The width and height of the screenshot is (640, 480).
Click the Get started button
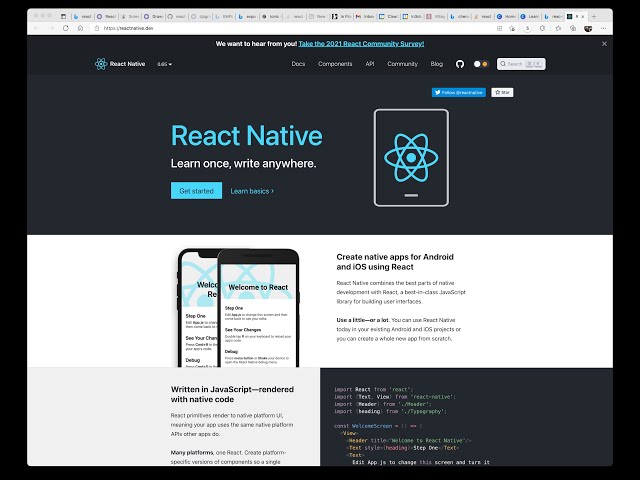[x=196, y=191]
